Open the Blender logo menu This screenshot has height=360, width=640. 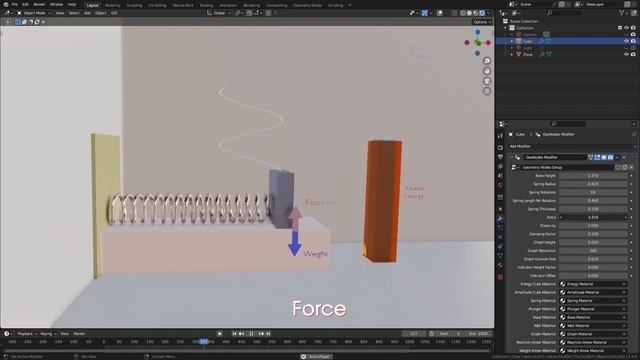point(6,4)
